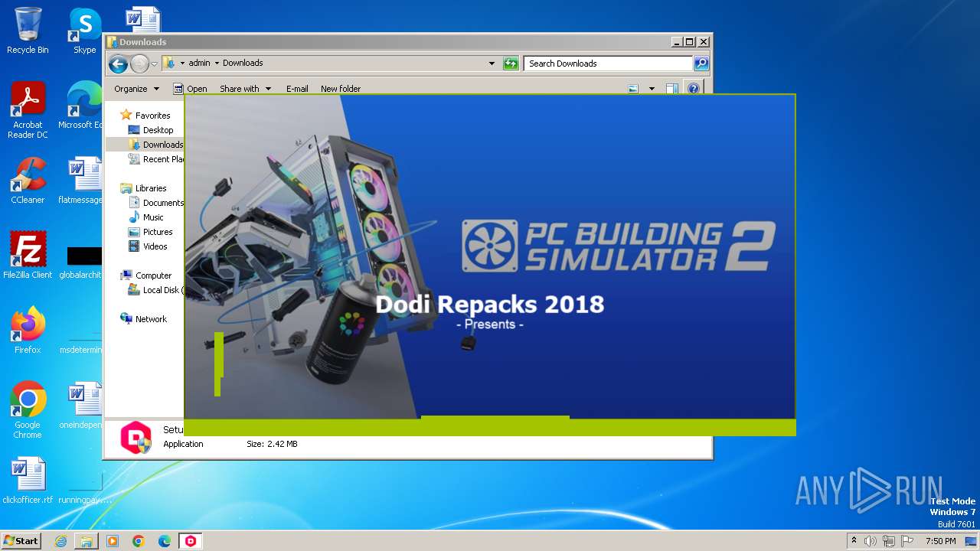Launch Skype from the desktop
980x551 pixels.
point(85,31)
